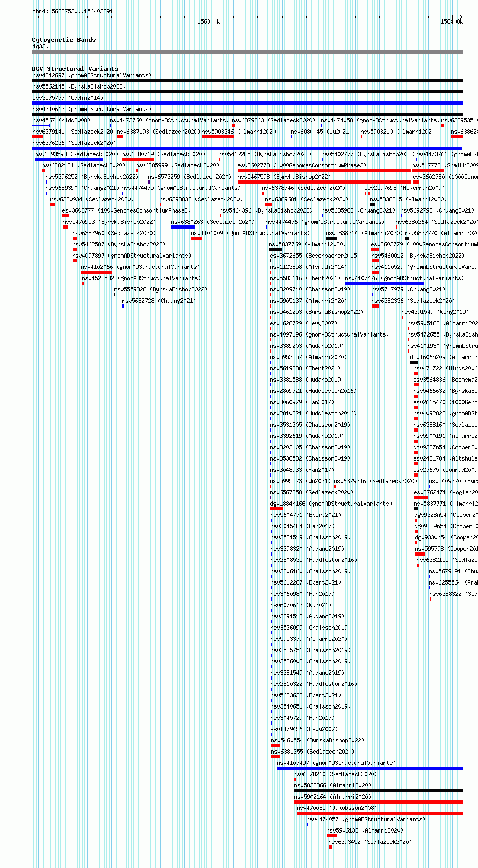The image size is (478, 868).
Task: Click the nsv6379141 (Sedlazeck2020) label
Action: click(74, 132)
